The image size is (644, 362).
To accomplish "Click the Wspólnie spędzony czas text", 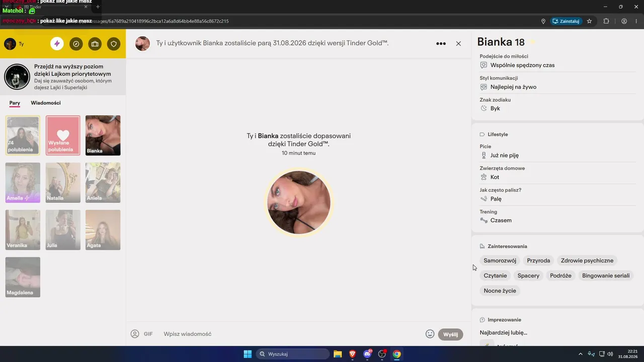I will coord(522,65).
